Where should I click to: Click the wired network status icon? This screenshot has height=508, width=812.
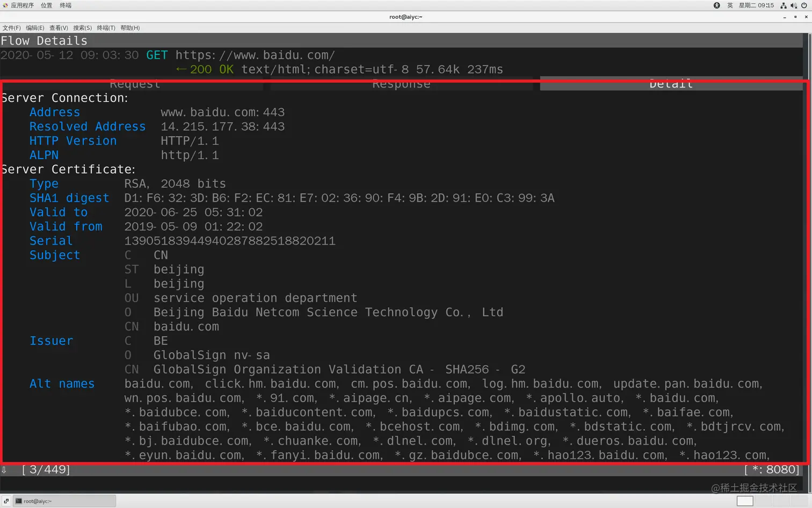pyautogui.click(x=784, y=5)
